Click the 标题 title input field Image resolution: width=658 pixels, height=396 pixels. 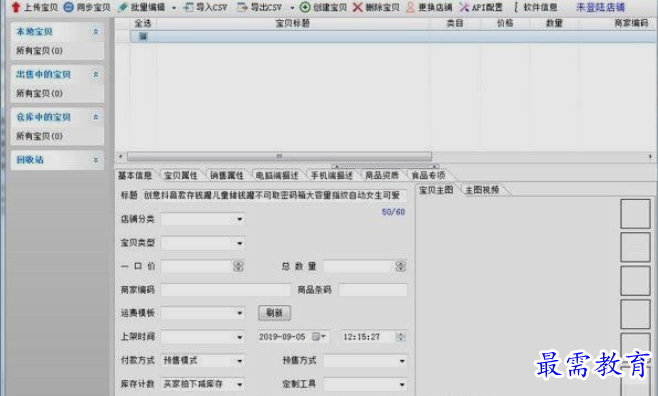274,195
